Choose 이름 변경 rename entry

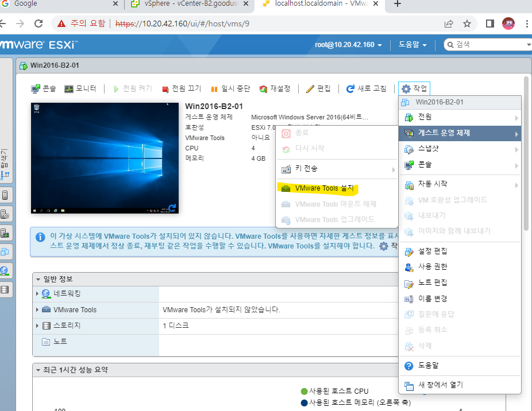tap(460, 299)
